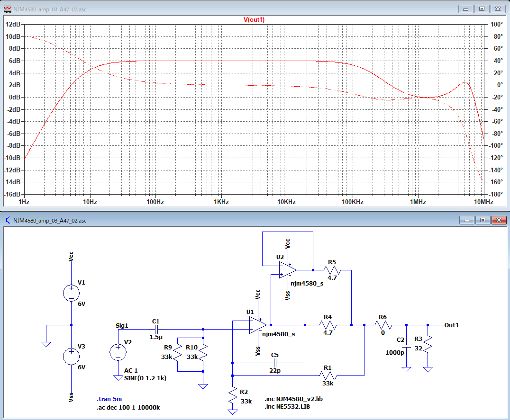
Task: Select the V1 6V voltage source
Action: pos(71,293)
